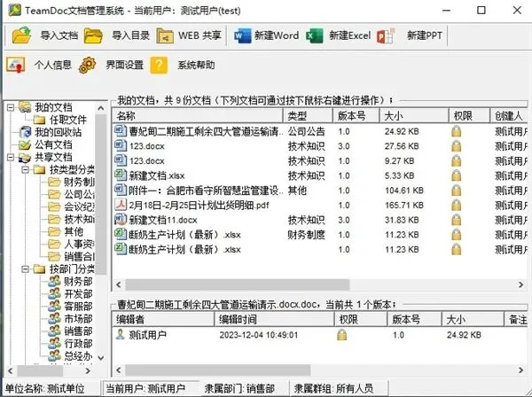Click the 编辑时间 column header
The width and height of the screenshot is (532, 397).
(x=274, y=319)
